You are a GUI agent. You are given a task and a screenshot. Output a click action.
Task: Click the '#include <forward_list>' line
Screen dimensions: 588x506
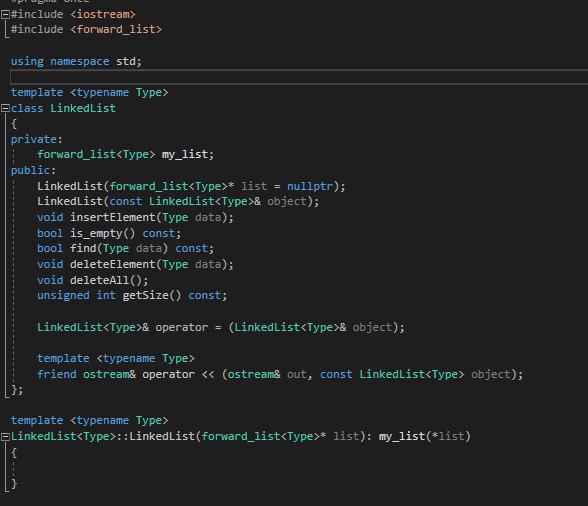[x=86, y=29]
